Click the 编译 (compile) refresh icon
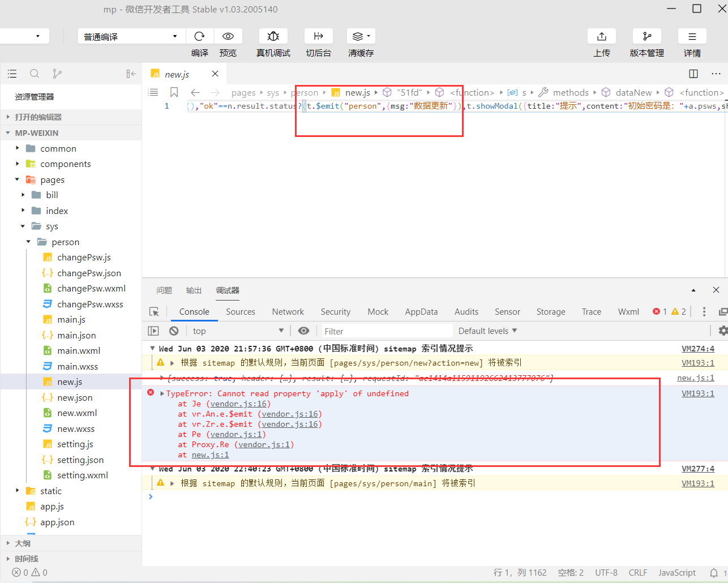 (199, 36)
